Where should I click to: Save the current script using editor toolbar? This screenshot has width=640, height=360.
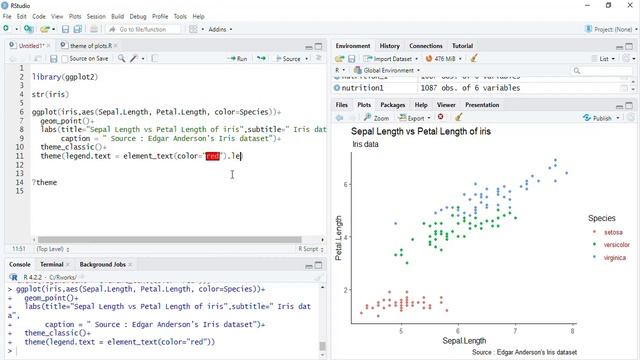53,59
